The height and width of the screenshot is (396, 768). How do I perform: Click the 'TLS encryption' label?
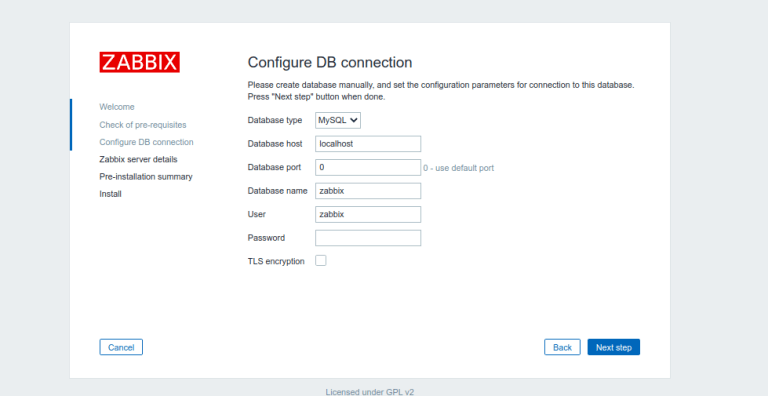(276, 262)
